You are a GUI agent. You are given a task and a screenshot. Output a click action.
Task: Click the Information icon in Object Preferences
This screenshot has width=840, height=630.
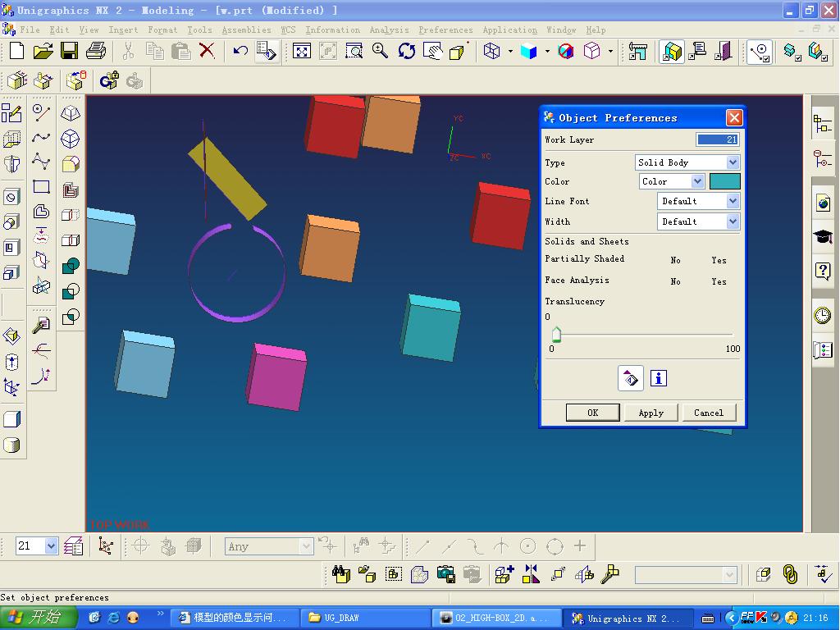(x=659, y=378)
